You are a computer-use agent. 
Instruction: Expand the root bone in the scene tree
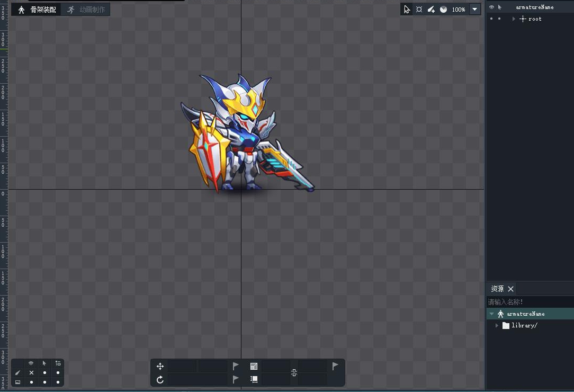[514, 19]
